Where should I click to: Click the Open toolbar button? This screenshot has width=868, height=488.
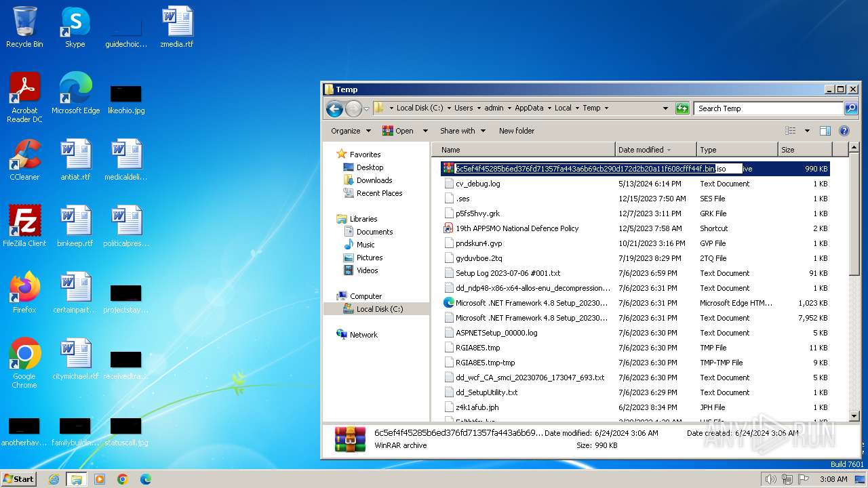click(x=398, y=131)
